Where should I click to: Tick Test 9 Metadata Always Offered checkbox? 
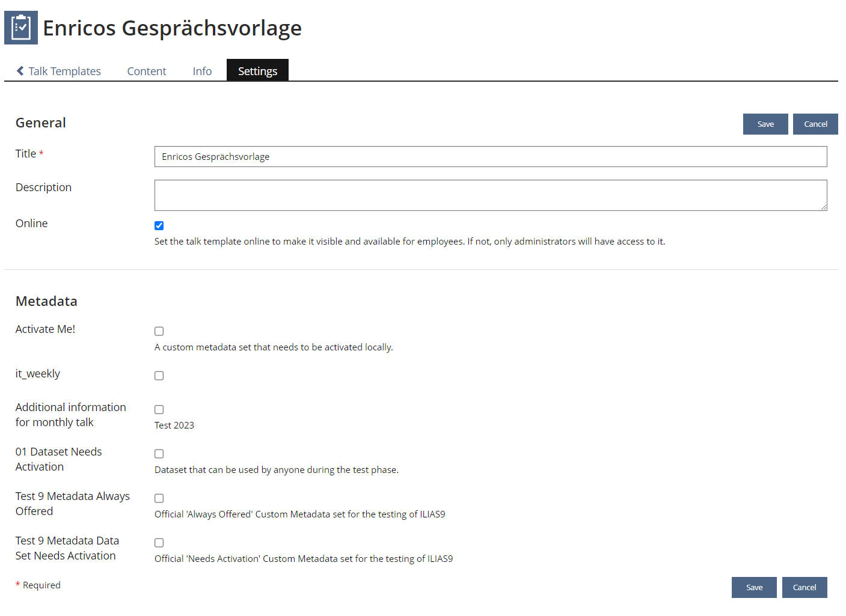click(159, 498)
